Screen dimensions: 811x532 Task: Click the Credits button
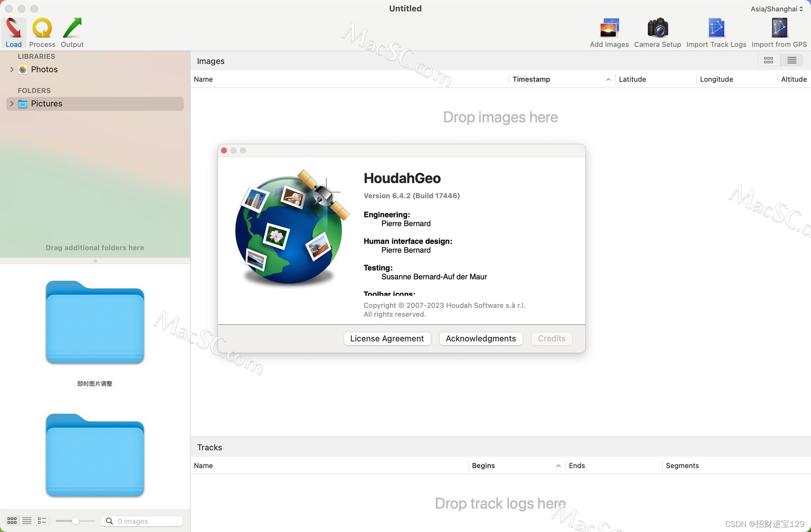click(x=552, y=339)
